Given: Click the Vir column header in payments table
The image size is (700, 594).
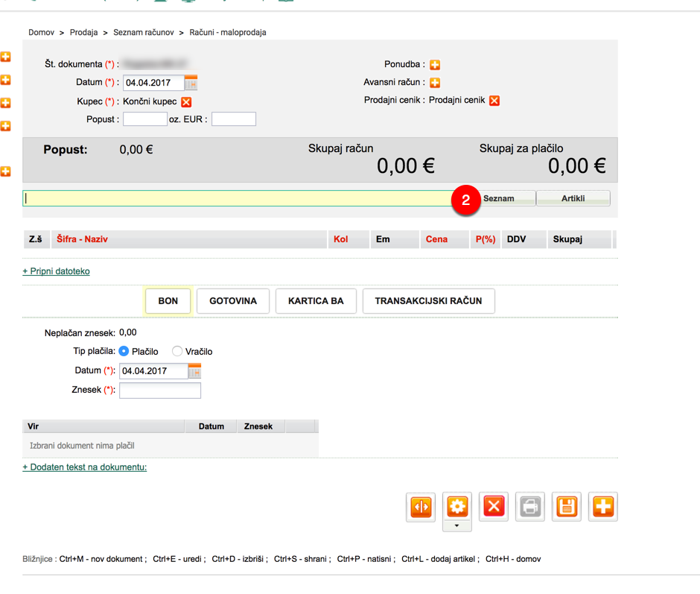Looking at the screenshot, I should 103,426.
